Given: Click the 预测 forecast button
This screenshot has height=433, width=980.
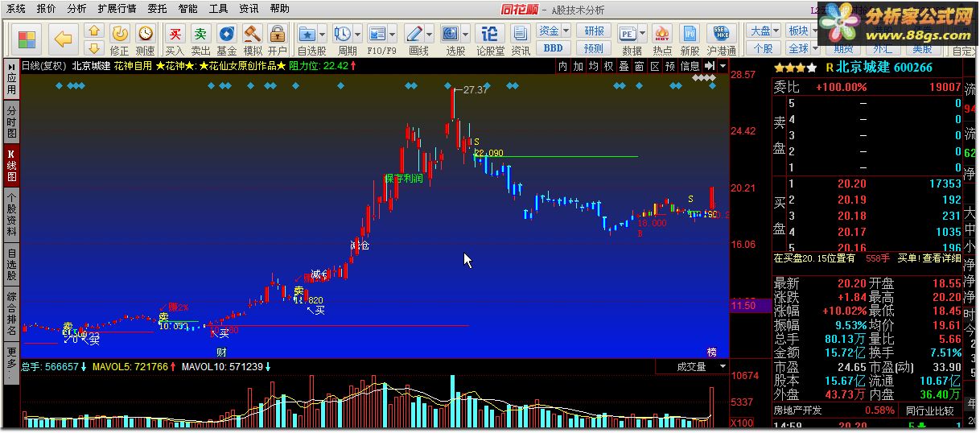Looking at the screenshot, I should pos(594,48).
